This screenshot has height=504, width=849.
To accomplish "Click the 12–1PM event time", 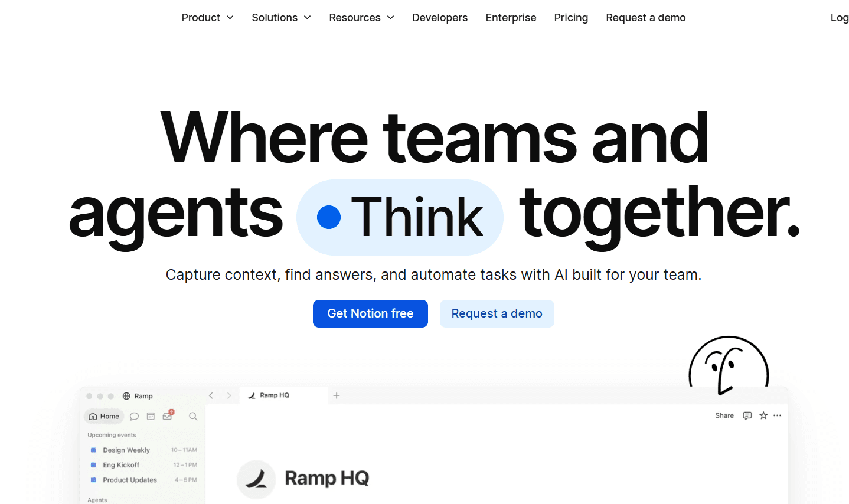I will pos(185,465).
